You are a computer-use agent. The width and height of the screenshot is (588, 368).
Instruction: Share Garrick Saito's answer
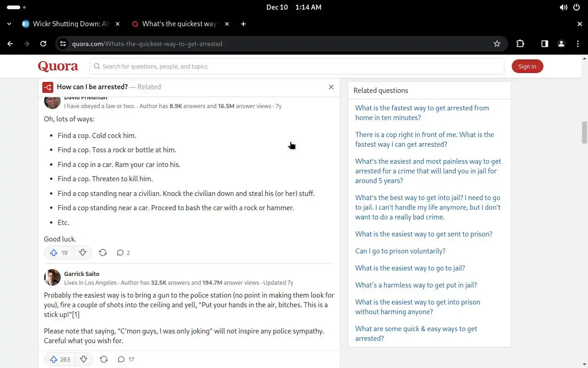(x=104, y=359)
